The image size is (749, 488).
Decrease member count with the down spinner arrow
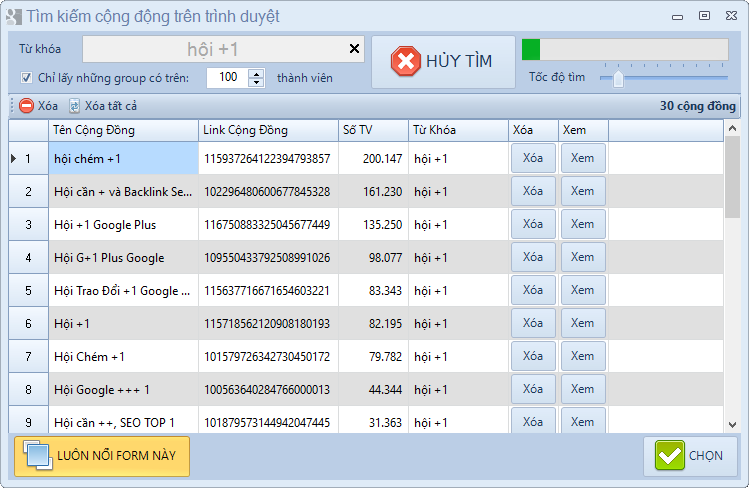pos(257,82)
